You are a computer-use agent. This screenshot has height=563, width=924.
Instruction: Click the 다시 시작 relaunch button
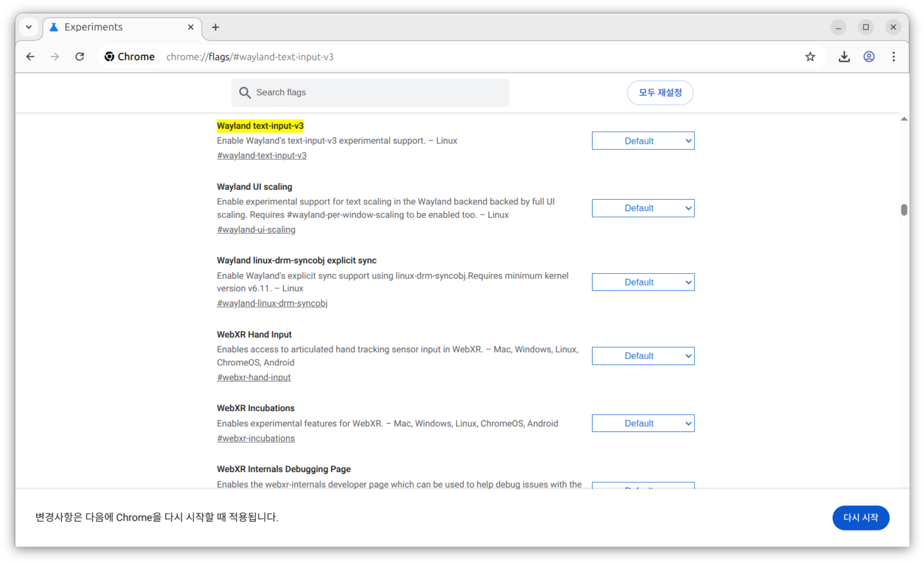tap(860, 518)
